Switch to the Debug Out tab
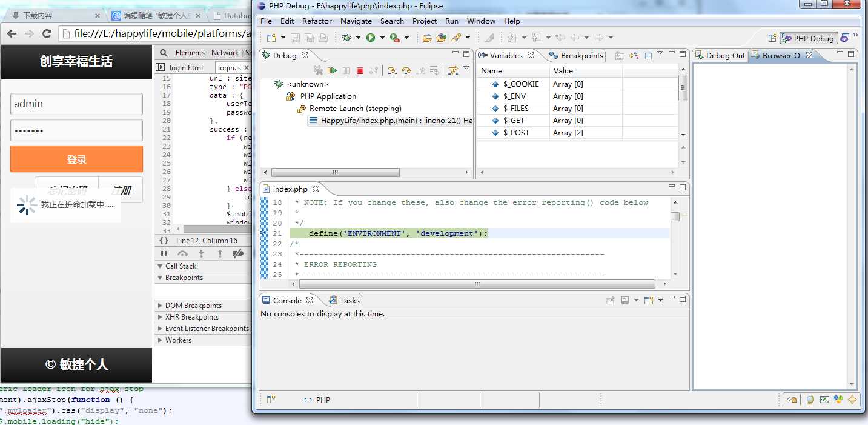 coord(720,55)
